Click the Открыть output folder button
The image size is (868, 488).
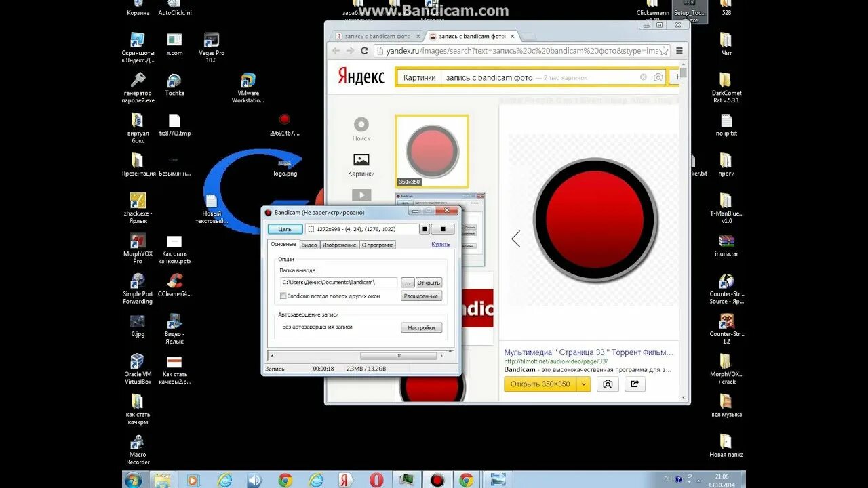pos(429,282)
